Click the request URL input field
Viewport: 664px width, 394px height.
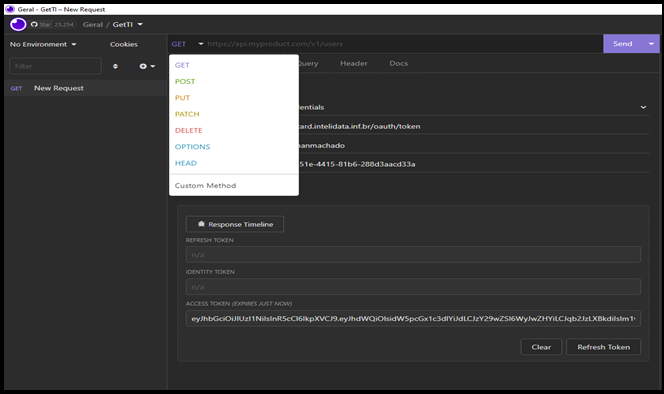point(404,44)
